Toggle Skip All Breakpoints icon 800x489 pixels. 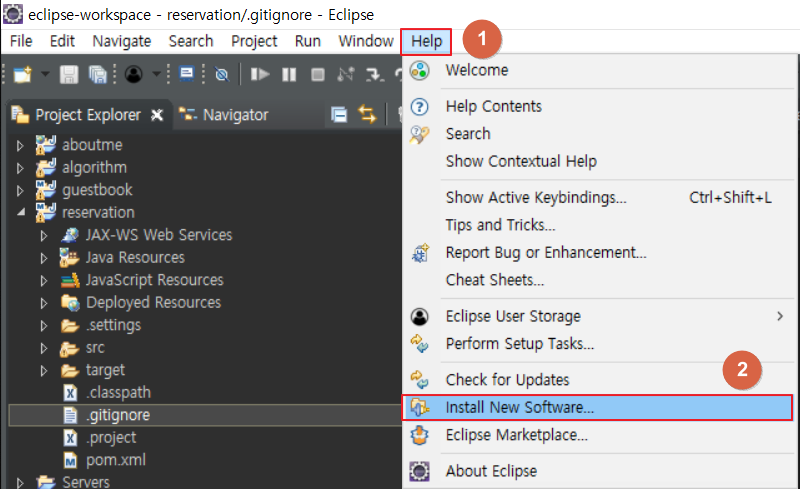(221, 75)
